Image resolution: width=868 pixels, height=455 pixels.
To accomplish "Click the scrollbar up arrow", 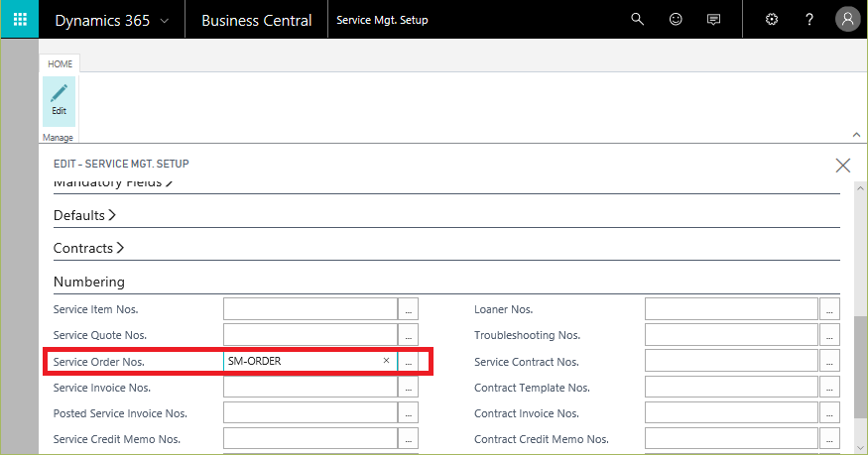I will click(860, 189).
